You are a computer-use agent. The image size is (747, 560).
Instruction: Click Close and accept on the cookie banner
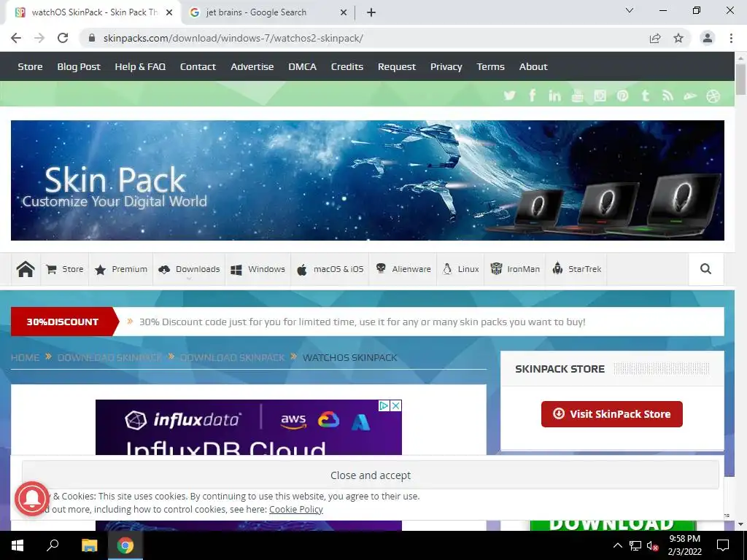370,475
